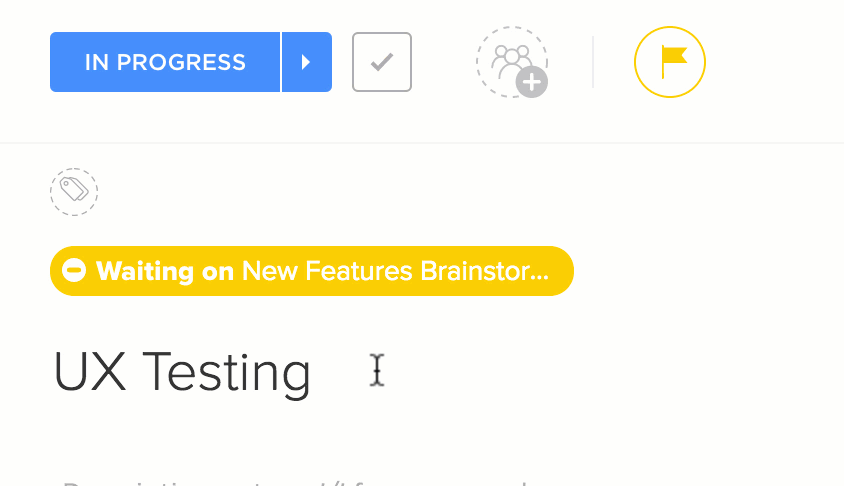Click the gray plus badge on assignees
Viewport: 844px width, 486px height.
(533, 83)
